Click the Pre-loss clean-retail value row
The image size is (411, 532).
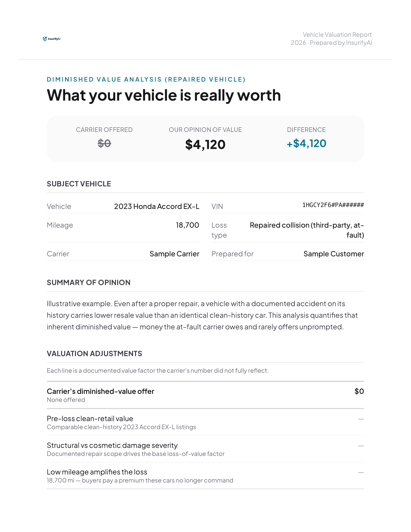tap(205, 422)
